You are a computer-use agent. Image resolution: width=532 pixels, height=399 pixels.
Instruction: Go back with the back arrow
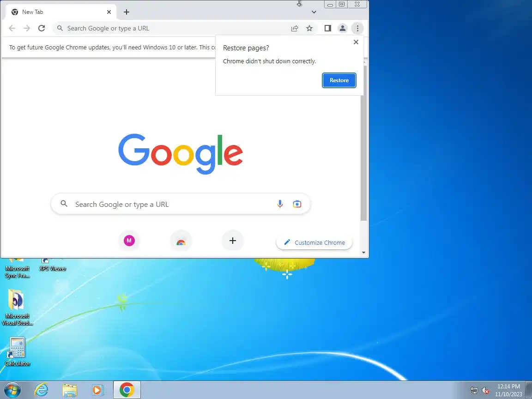(x=12, y=28)
